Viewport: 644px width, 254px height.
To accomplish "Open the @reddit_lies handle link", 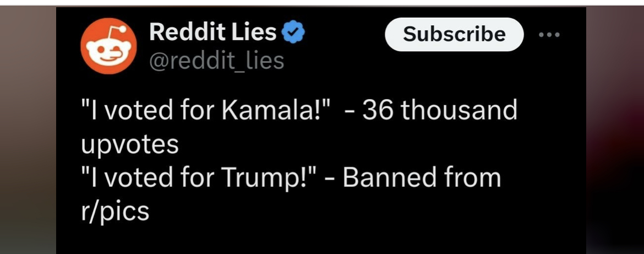I will coord(216,61).
